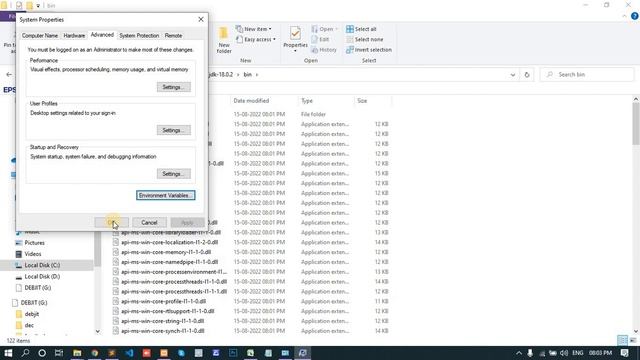Image resolution: width=640 pixels, height=360 pixels.
Task: Open New item dropdown in ribbon
Action: 253,29
